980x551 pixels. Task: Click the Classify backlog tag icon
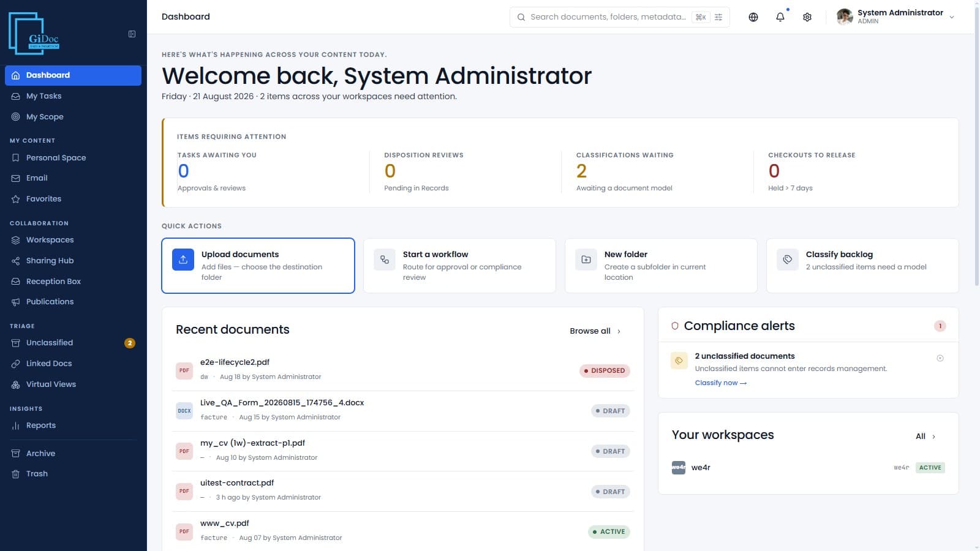tap(788, 260)
